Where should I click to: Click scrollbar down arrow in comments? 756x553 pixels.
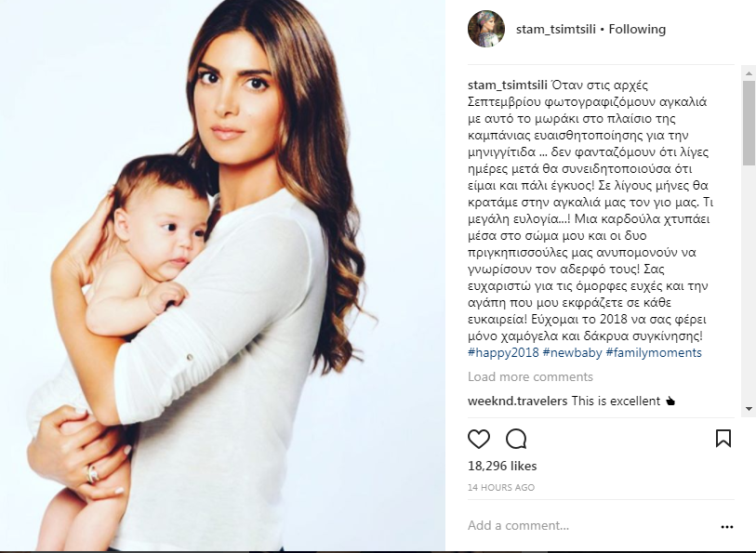coord(749,409)
